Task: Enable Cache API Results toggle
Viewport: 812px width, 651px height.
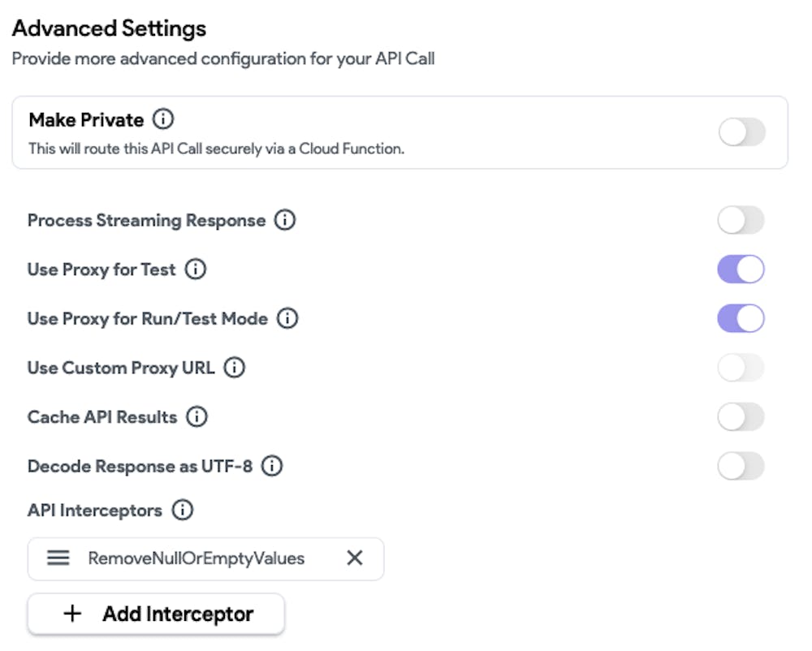Action: (741, 417)
